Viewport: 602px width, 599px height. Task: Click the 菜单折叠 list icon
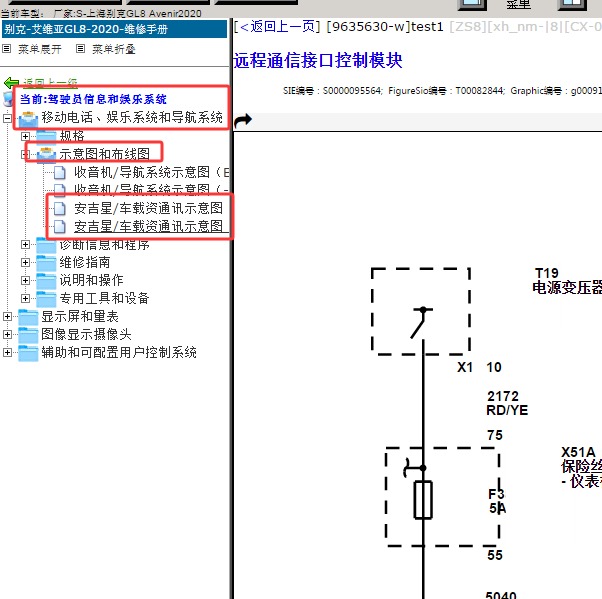point(80,49)
